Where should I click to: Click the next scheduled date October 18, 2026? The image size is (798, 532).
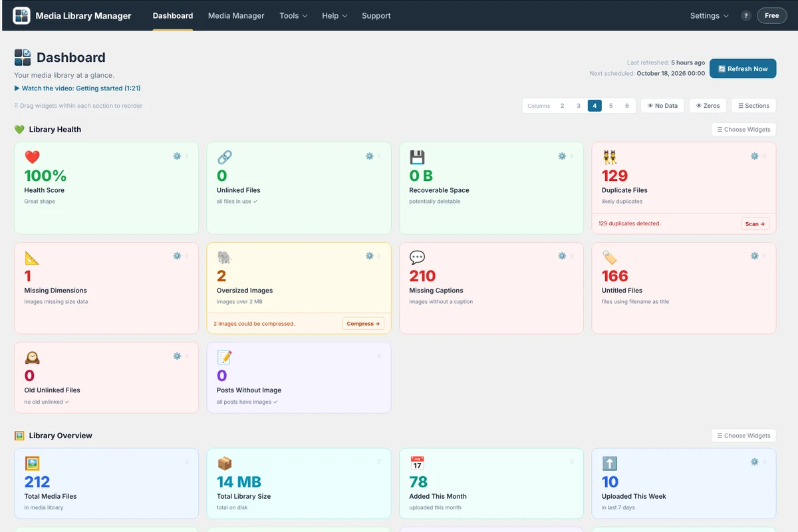(671, 74)
